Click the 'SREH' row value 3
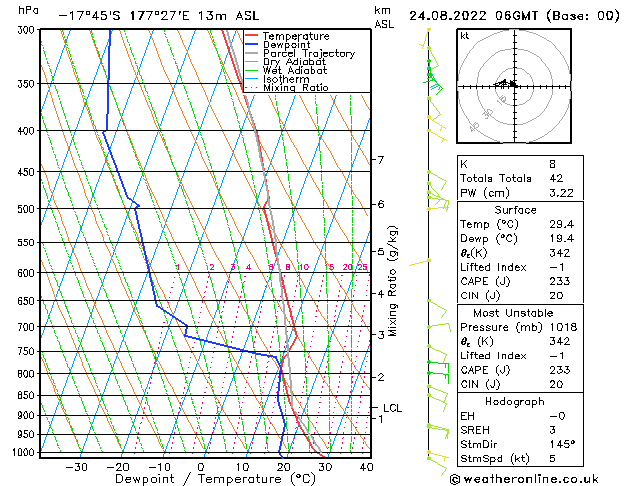The height and width of the screenshot is (486, 629). click(x=553, y=430)
